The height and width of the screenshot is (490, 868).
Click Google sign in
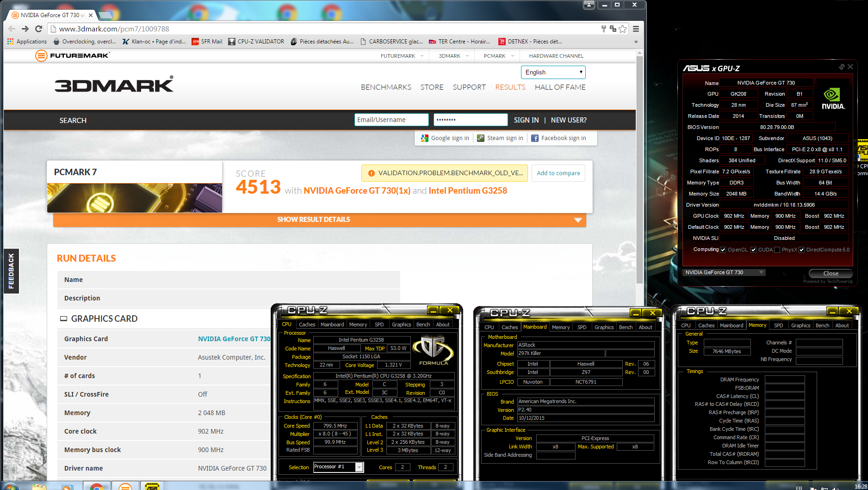click(x=445, y=138)
